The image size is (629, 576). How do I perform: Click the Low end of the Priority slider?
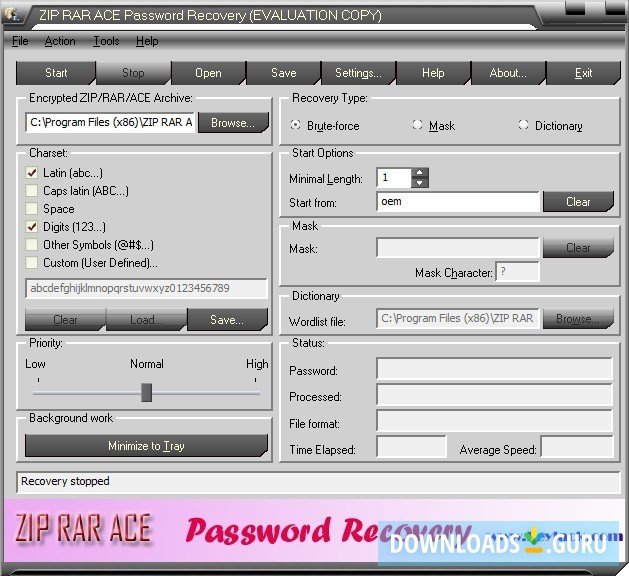click(x=39, y=393)
